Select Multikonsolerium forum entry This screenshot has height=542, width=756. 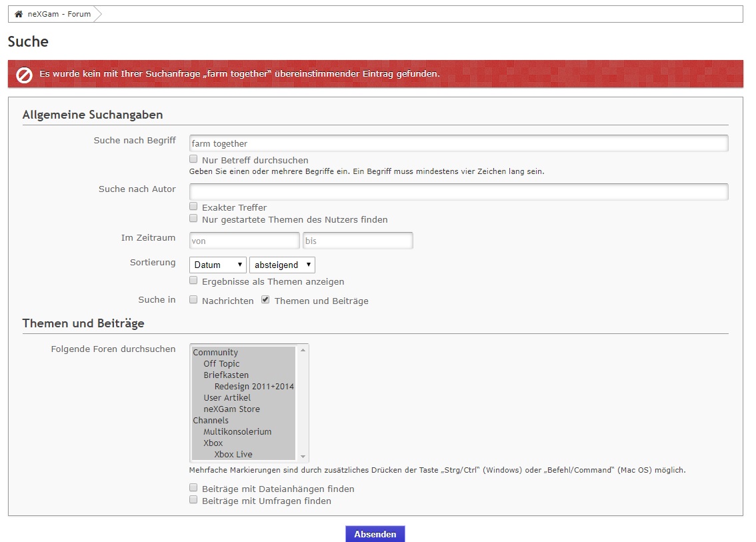[x=243, y=431]
